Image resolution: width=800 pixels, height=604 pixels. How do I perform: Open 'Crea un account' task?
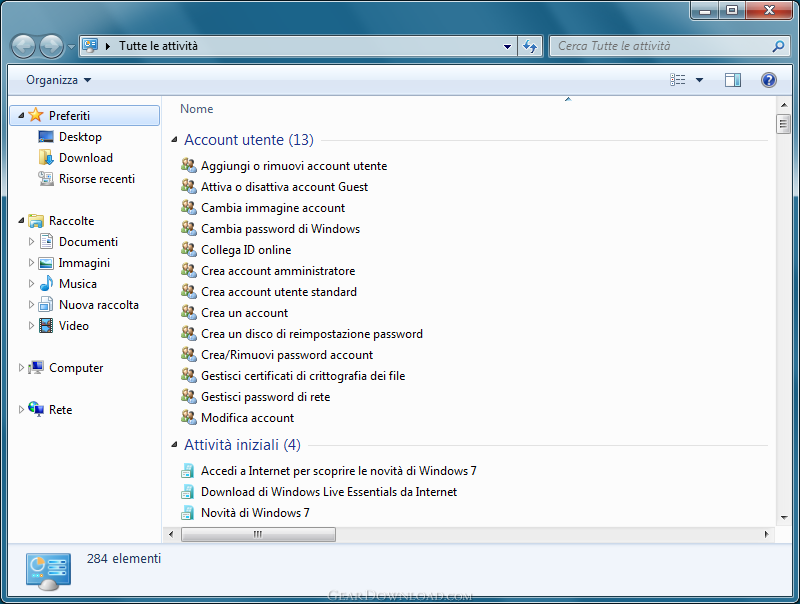pyautogui.click(x=244, y=313)
